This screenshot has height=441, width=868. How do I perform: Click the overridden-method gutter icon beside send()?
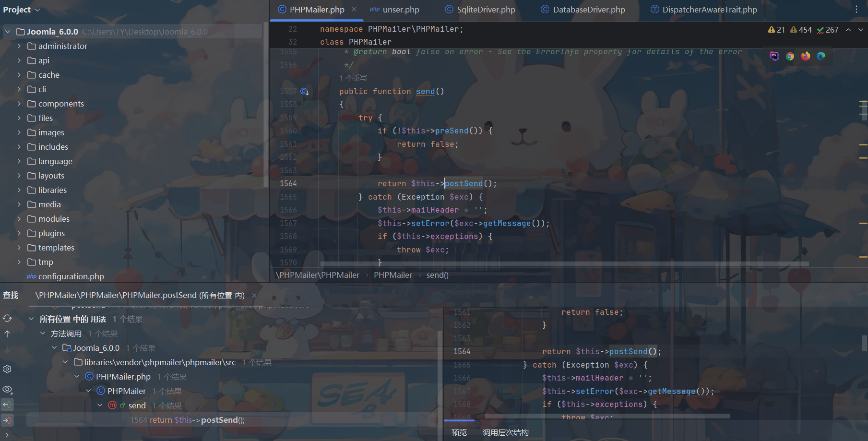[304, 91]
